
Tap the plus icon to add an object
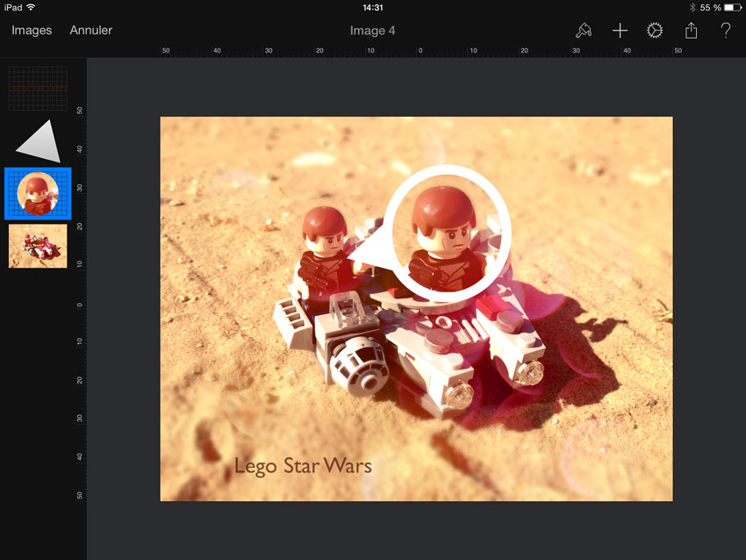(x=620, y=31)
